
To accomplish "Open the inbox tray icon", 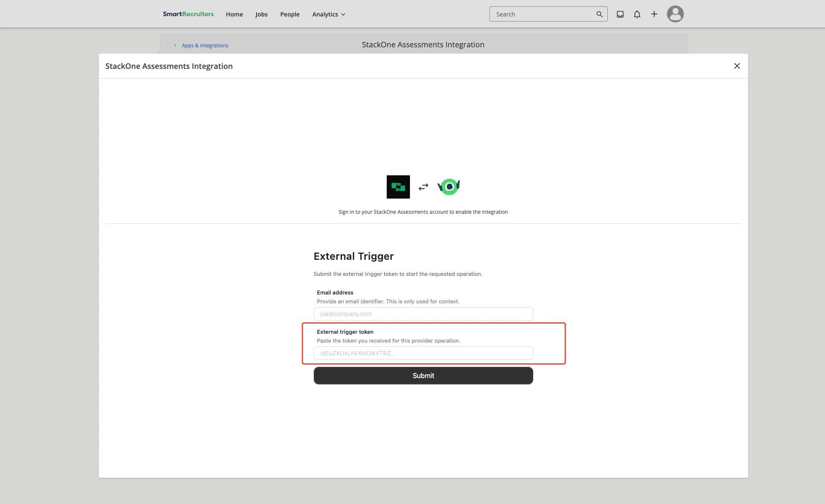I will click(620, 14).
